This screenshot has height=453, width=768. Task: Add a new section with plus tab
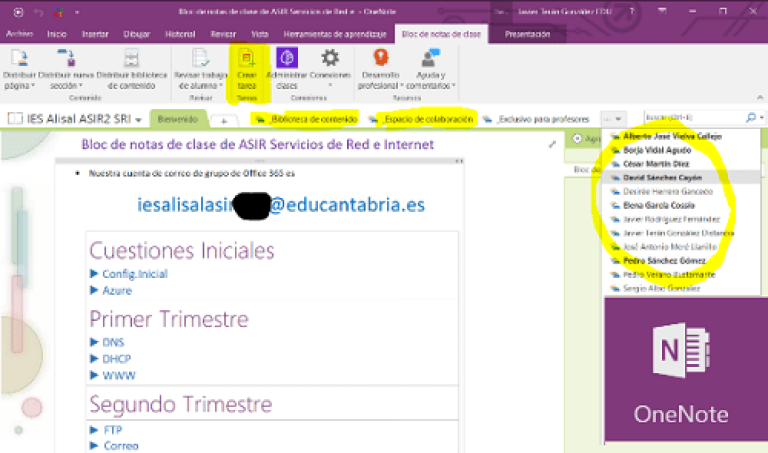click(x=224, y=120)
